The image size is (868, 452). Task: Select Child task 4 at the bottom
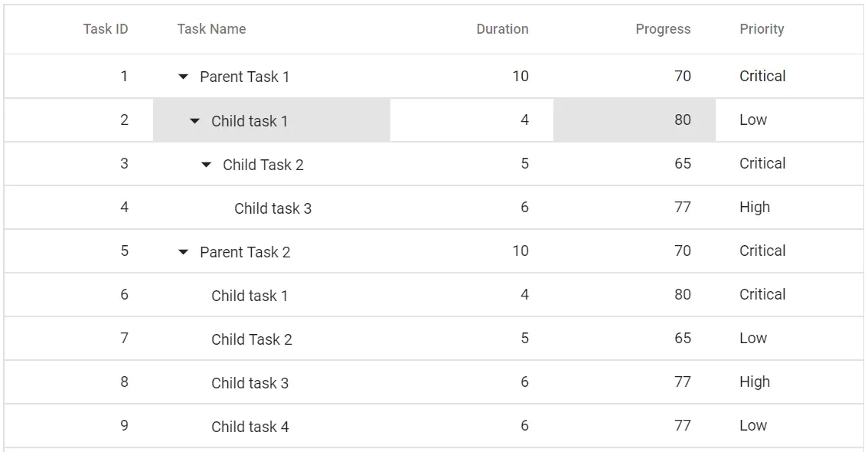(x=249, y=427)
